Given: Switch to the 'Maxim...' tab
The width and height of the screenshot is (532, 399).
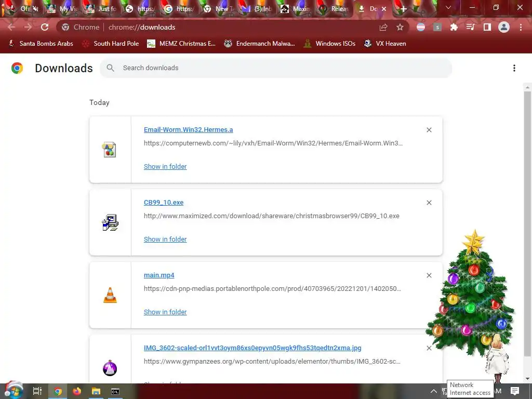Looking at the screenshot, I should [296, 9].
